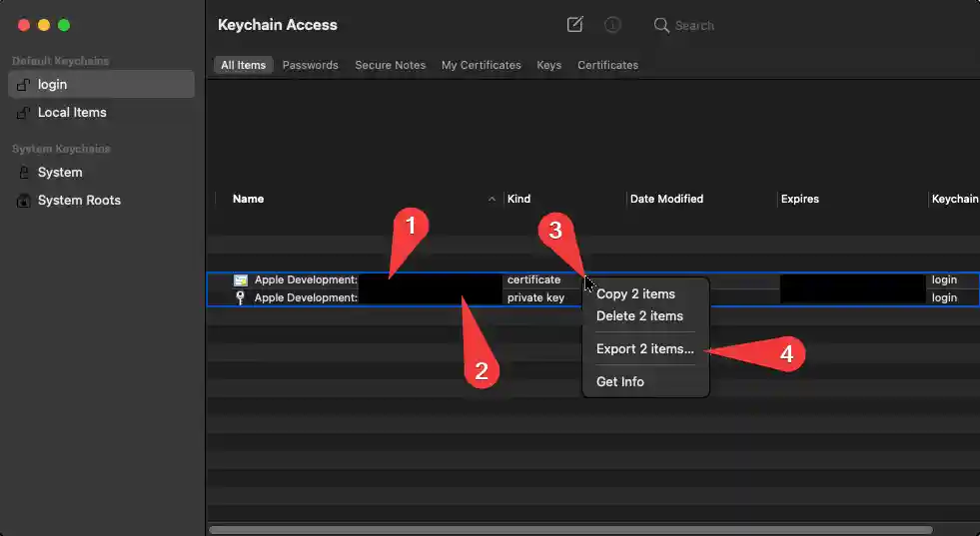This screenshot has width=980, height=536.
Task: Choose Export 2 items from context menu
Action: (644, 349)
